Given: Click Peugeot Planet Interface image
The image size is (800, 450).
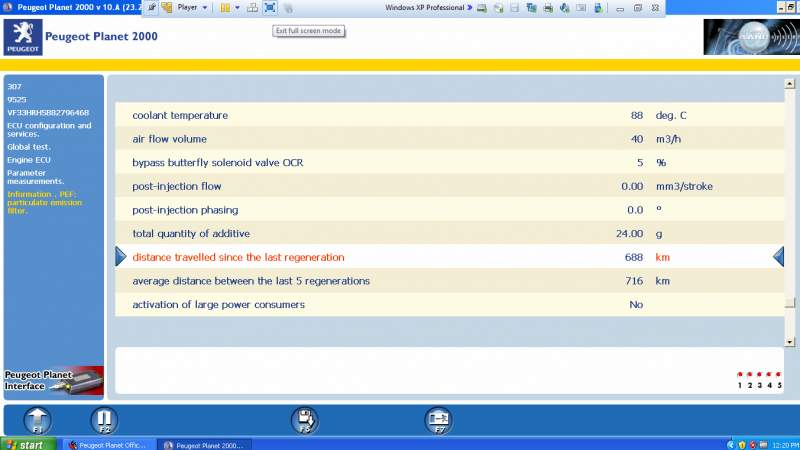Looking at the screenshot, I should [54, 382].
